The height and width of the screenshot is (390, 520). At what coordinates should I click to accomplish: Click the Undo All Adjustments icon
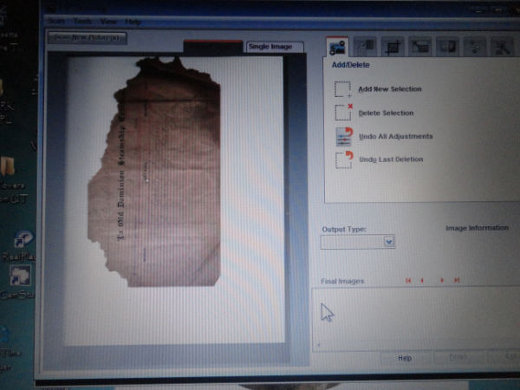click(345, 136)
